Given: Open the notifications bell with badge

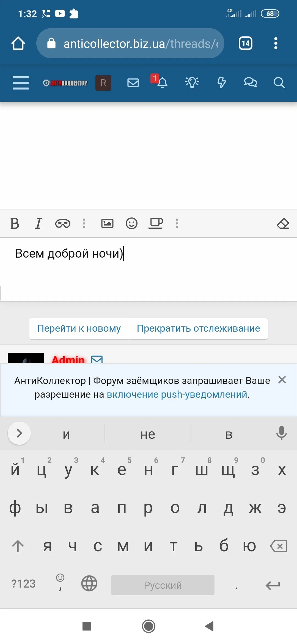Looking at the screenshot, I should click(162, 83).
